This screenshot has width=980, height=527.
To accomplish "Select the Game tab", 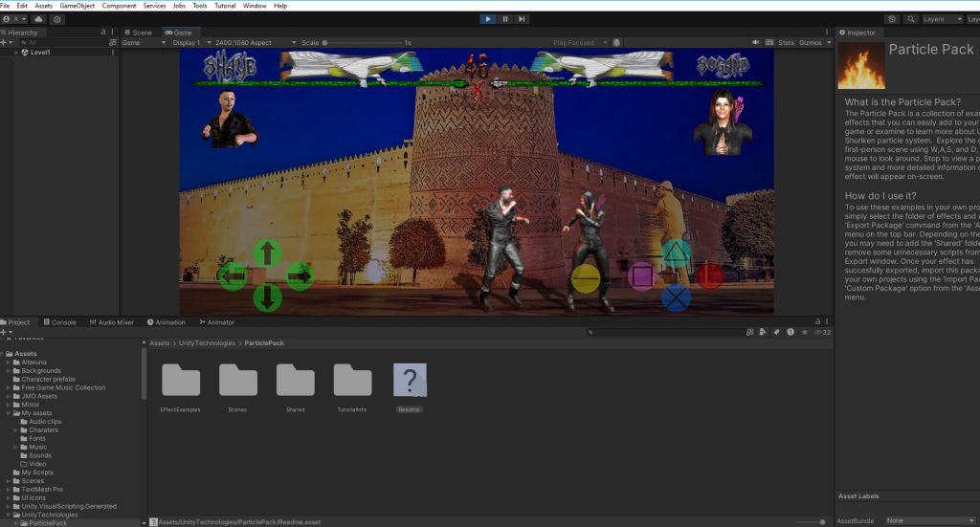I will 179,33.
